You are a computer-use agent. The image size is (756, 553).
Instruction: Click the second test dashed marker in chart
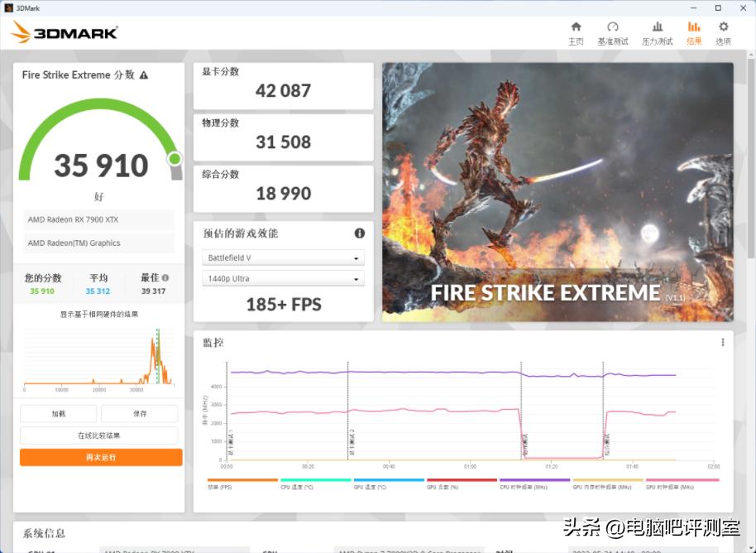tap(347, 411)
